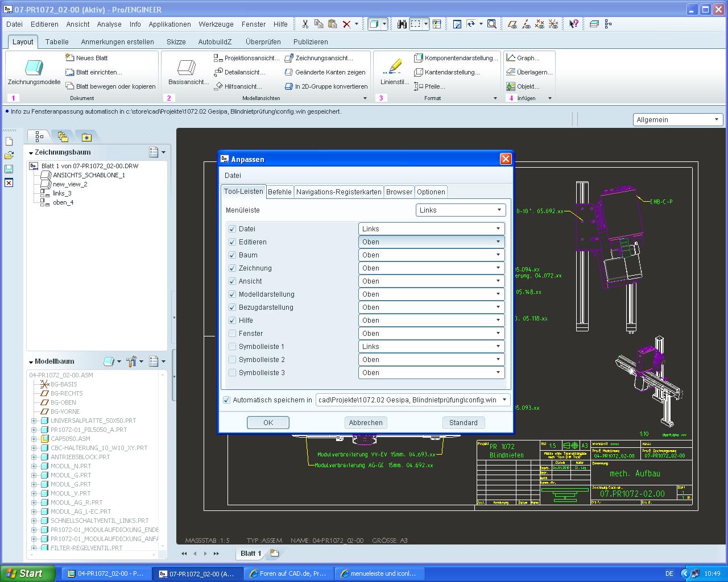Uncheck the Datei toolbar checkbox
This screenshot has height=582, width=728.
232,228
